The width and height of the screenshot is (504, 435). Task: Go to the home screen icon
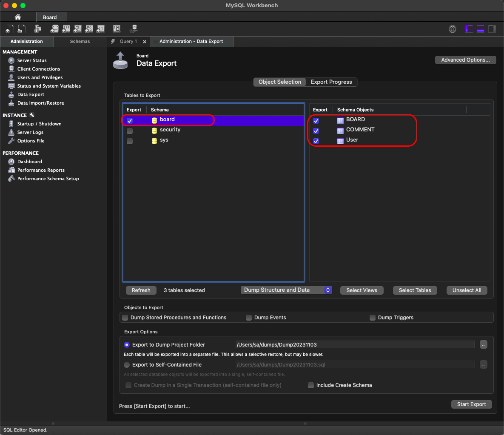pyautogui.click(x=18, y=17)
